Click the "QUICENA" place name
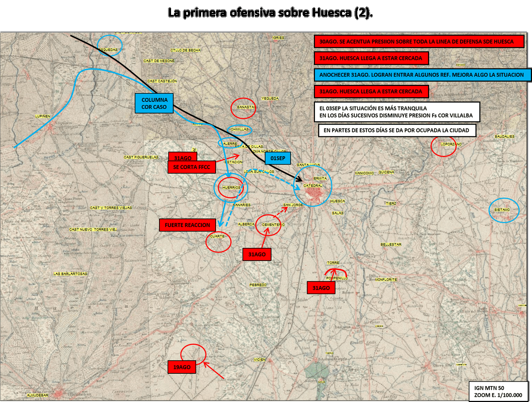This screenshot has height=402, width=532. (386, 172)
